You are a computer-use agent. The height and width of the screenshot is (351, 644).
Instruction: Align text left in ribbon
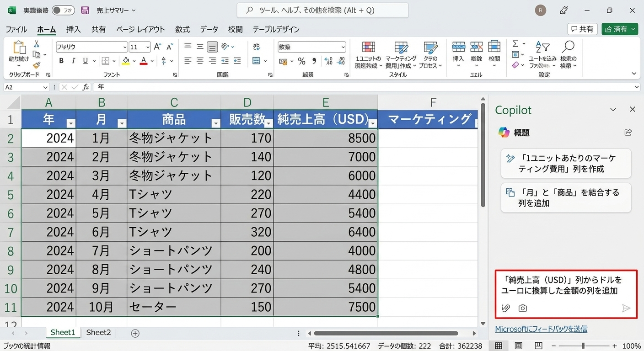188,61
